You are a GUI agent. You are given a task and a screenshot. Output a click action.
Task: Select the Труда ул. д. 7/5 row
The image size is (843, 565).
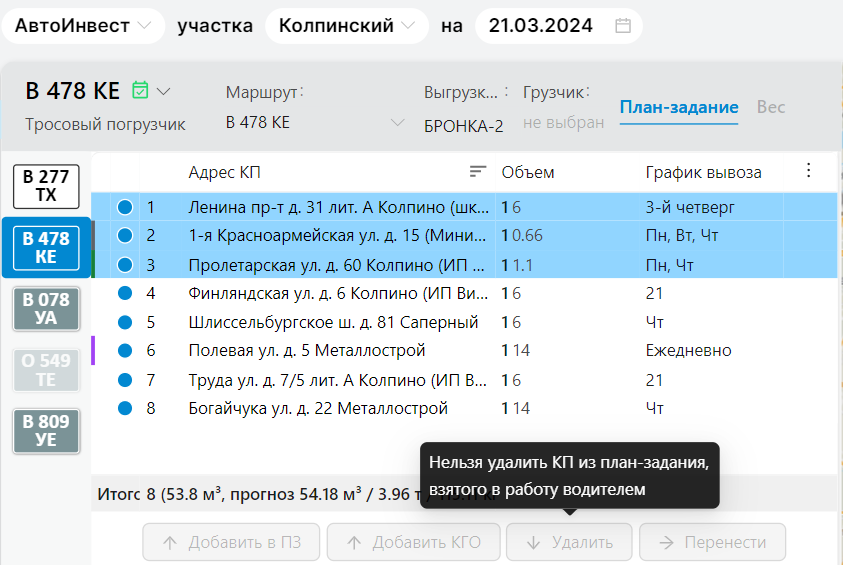338,380
